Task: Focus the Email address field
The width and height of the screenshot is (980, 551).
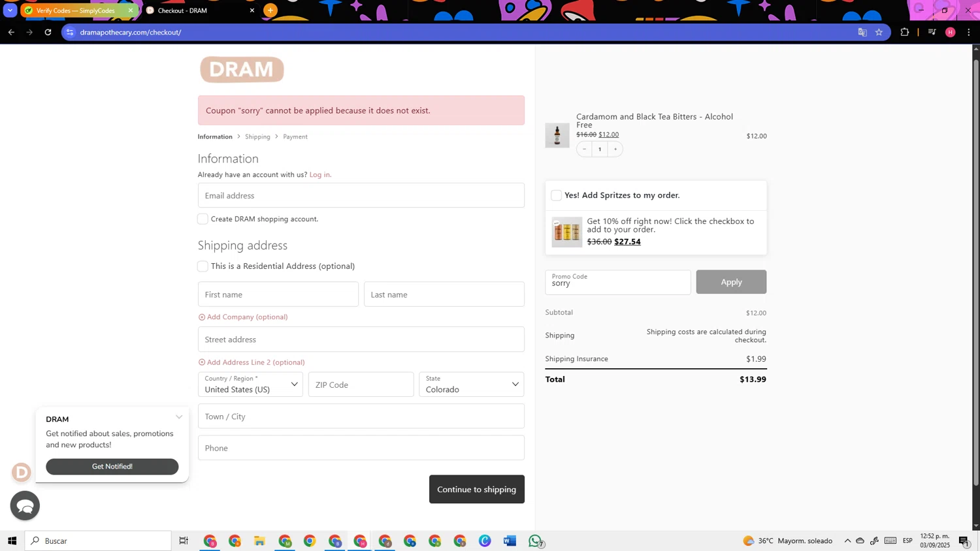Action: (361, 195)
